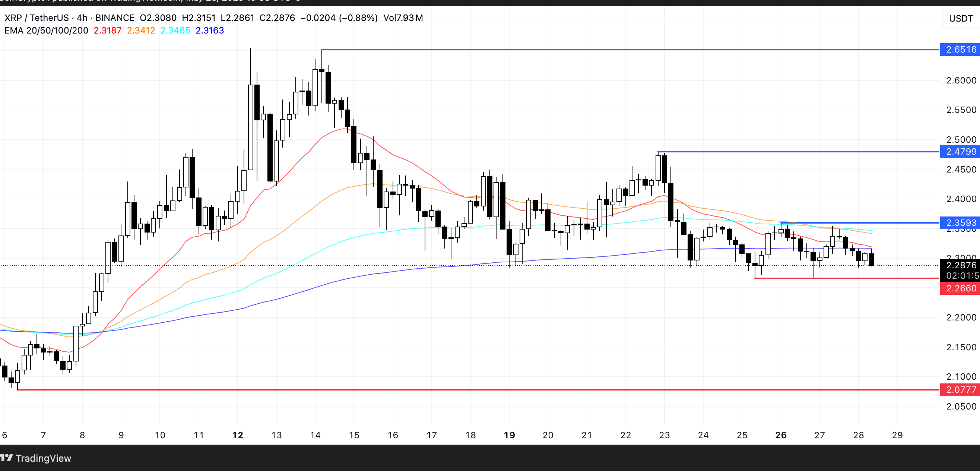This screenshot has height=471, width=980.
Task: Click the countdown timer 02:01:5
Action: (x=962, y=275)
